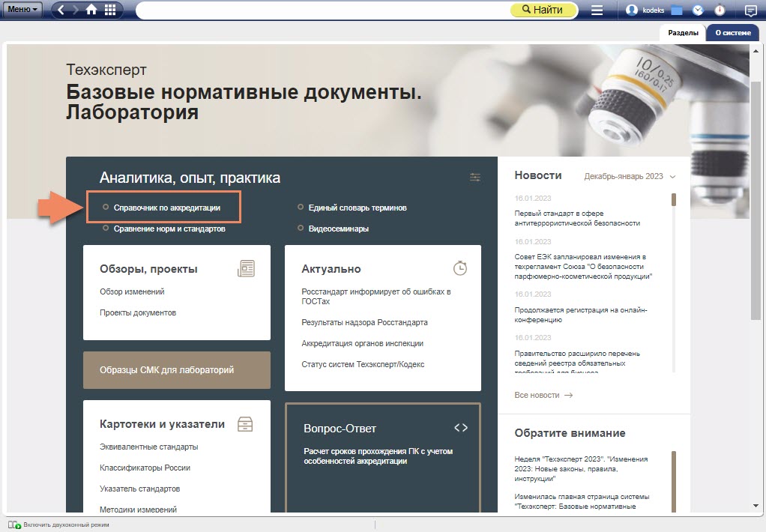Open Методики измерений
Screen dimensions: 766x532
coord(138,510)
